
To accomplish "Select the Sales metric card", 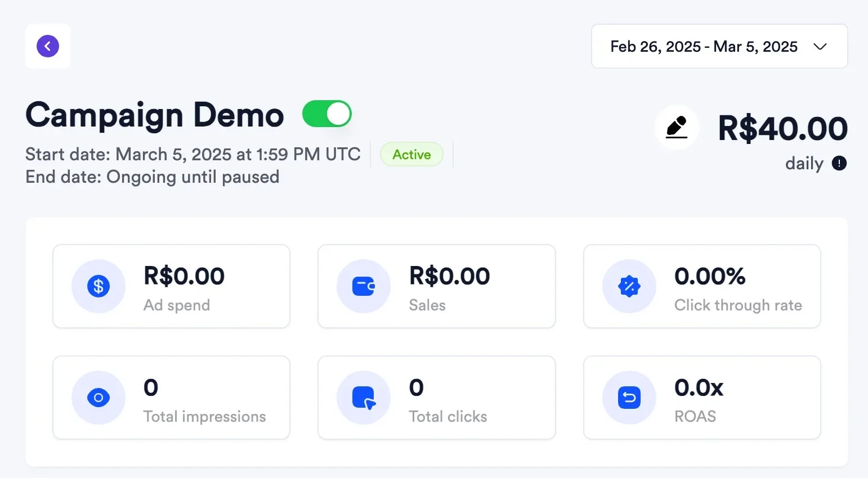I will [436, 286].
